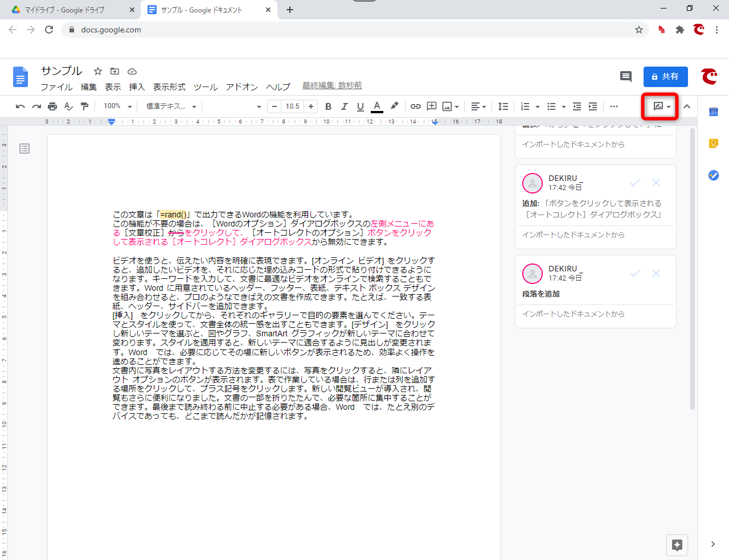Viewport: 729px width, 560px height.
Task: Open the アドオン menu
Action: pos(241,87)
